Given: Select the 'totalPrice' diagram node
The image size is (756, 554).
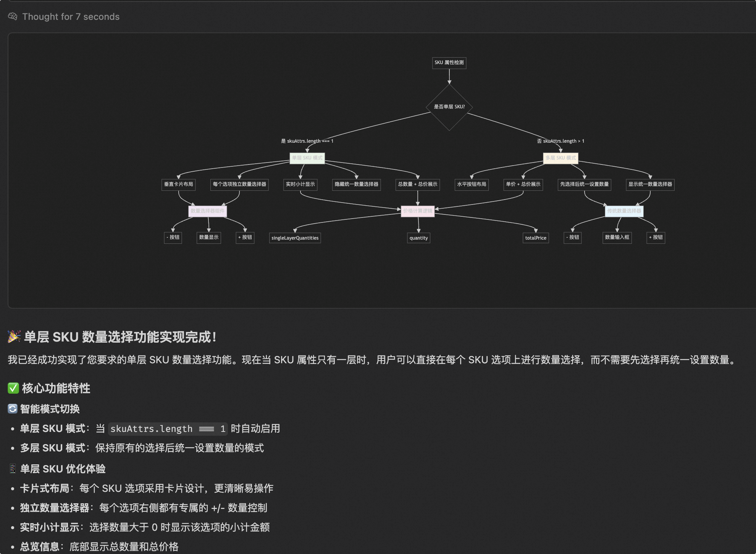Looking at the screenshot, I should [536, 238].
